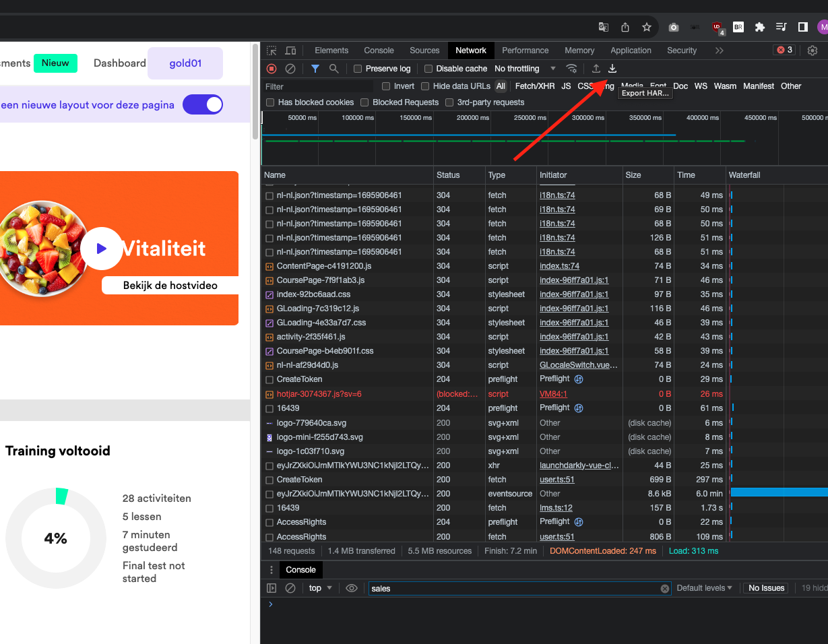Turn off the new layout switch
This screenshot has height=644, width=828.
(203, 104)
